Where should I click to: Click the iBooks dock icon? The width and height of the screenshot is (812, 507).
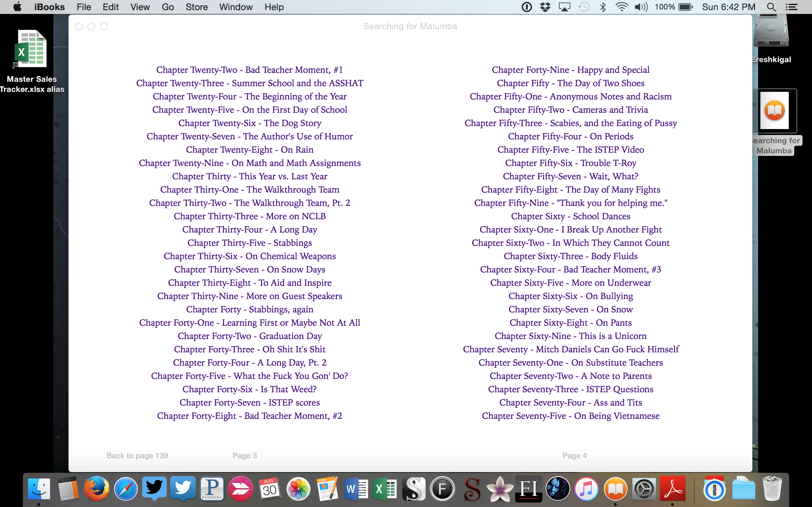(615, 489)
